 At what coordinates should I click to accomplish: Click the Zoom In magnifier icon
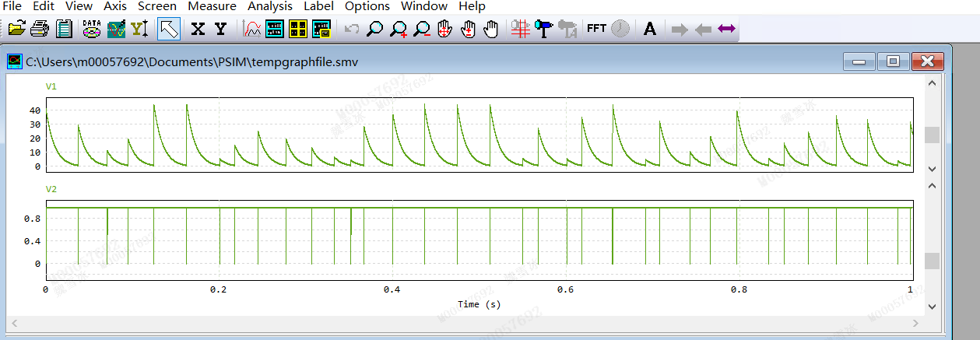tap(399, 30)
